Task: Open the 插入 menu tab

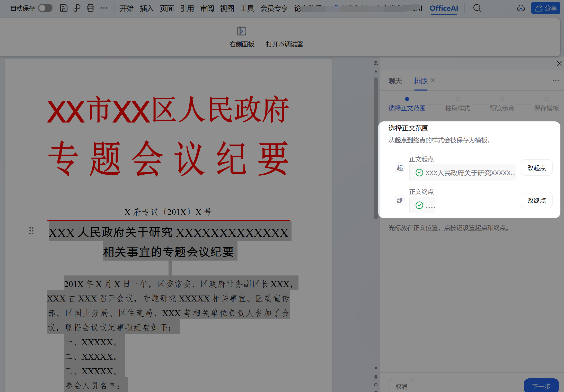Action: pyautogui.click(x=147, y=8)
